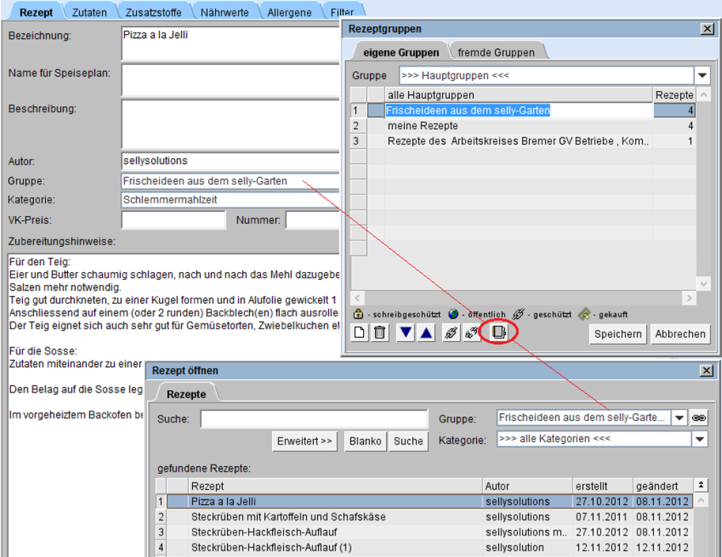Open the Kategorie 'alle Kategorien' dropdown
722x557 pixels.
pyautogui.click(x=700, y=439)
